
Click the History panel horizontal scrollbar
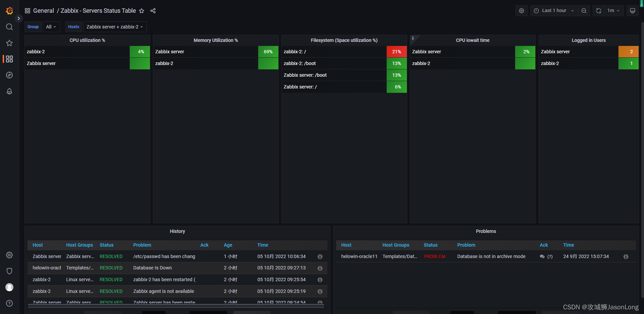pyautogui.click(x=176, y=305)
